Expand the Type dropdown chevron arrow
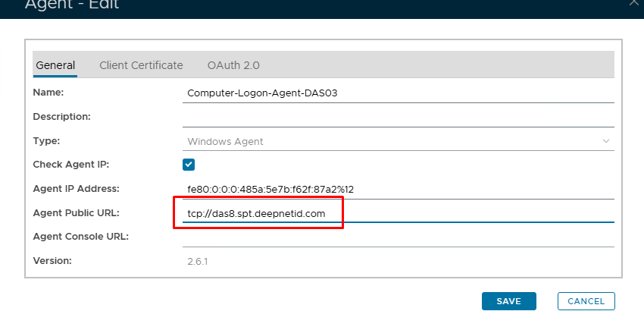The width and height of the screenshot is (644, 330). (606, 141)
